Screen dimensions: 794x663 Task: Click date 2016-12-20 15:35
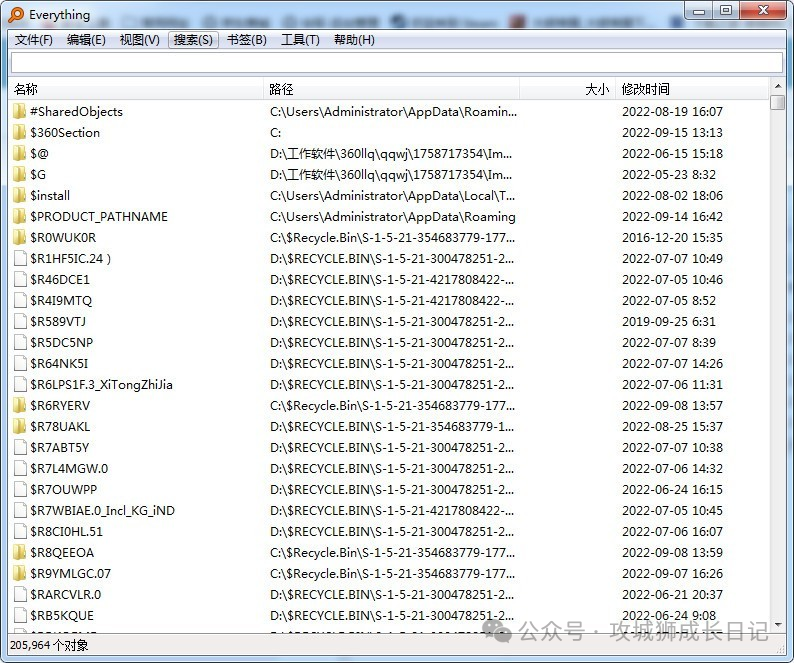(672, 238)
